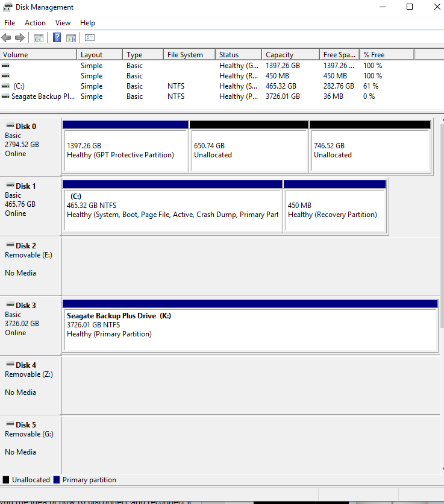Click volume icon of 450 MB row
Image resolution: width=444 pixels, height=504 pixels.
click(5, 76)
